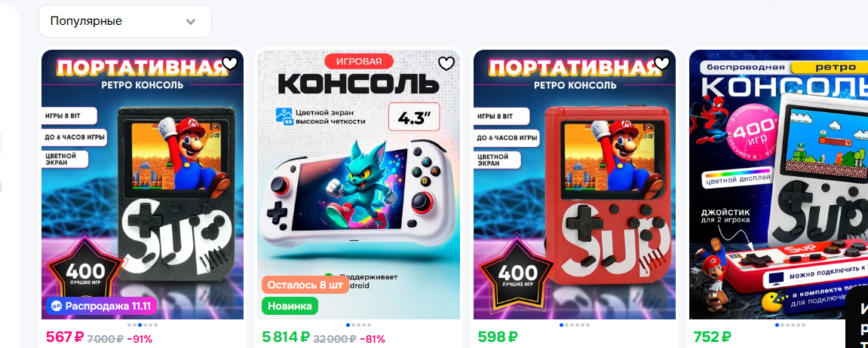Image resolution: width=868 pixels, height=348 pixels.
Task: Click the 567 ₽ price
Action: click(64, 337)
